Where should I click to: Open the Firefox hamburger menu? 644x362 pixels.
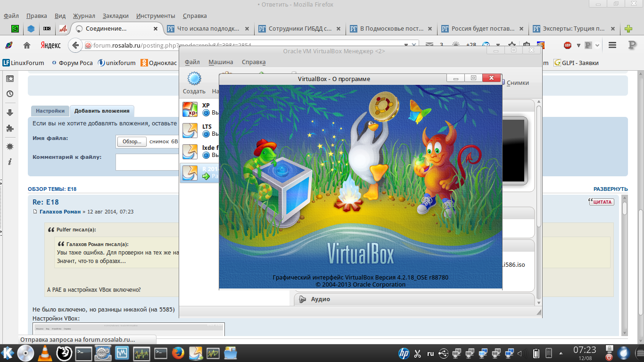(x=612, y=45)
